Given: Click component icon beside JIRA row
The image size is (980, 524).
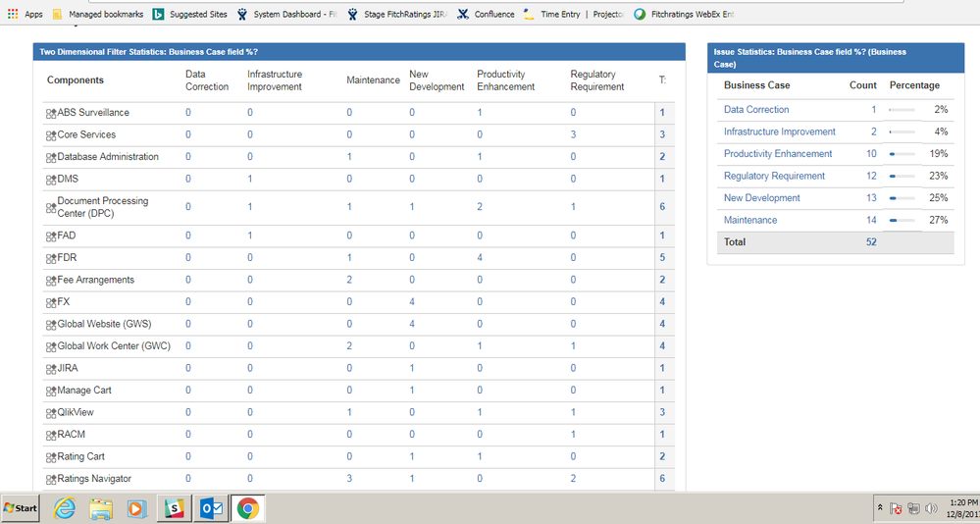Looking at the screenshot, I should click(x=51, y=370).
